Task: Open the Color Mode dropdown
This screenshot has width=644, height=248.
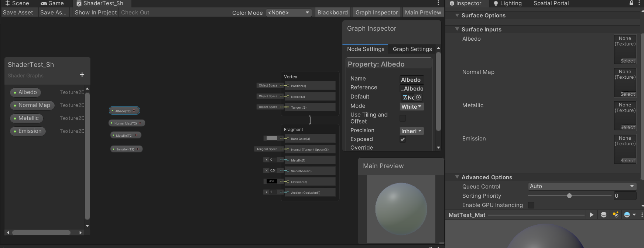Action: tap(289, 13)
